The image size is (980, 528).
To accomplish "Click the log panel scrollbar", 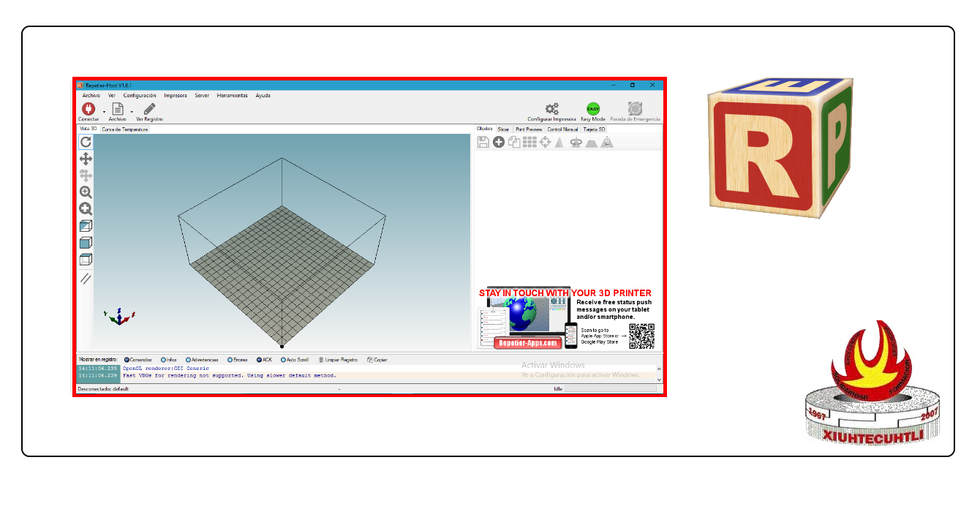I will tap(659, 374).
